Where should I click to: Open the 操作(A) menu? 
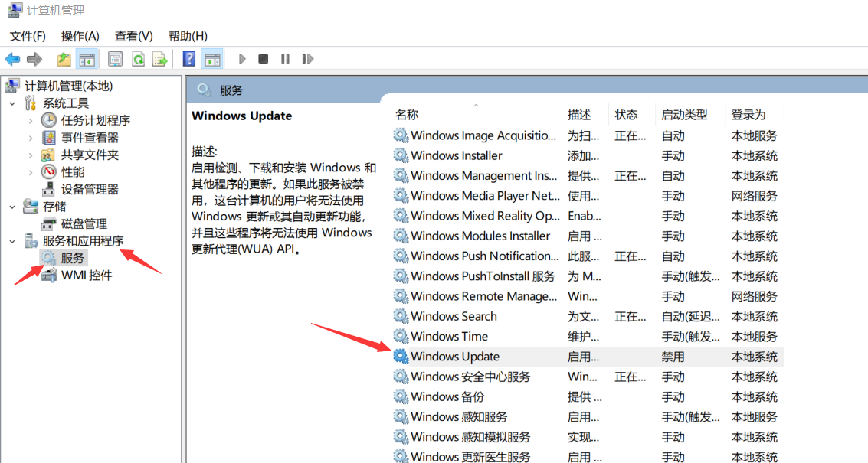coord(80,36)
